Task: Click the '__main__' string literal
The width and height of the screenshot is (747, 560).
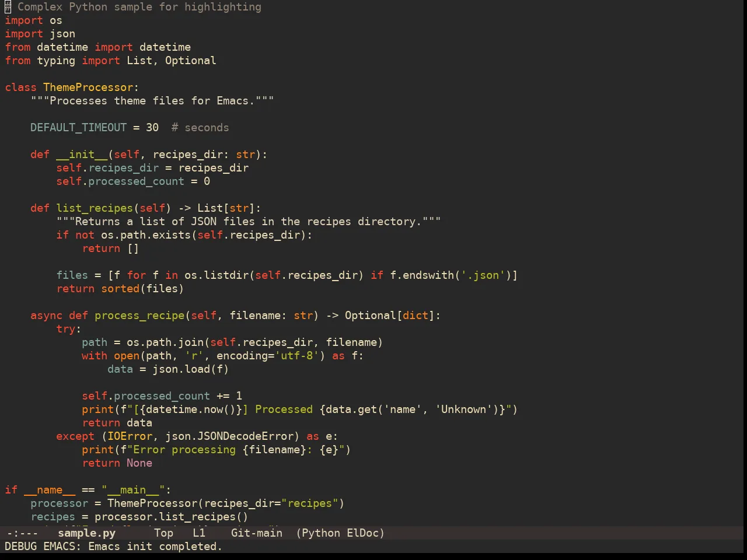Action: [133, 489]
